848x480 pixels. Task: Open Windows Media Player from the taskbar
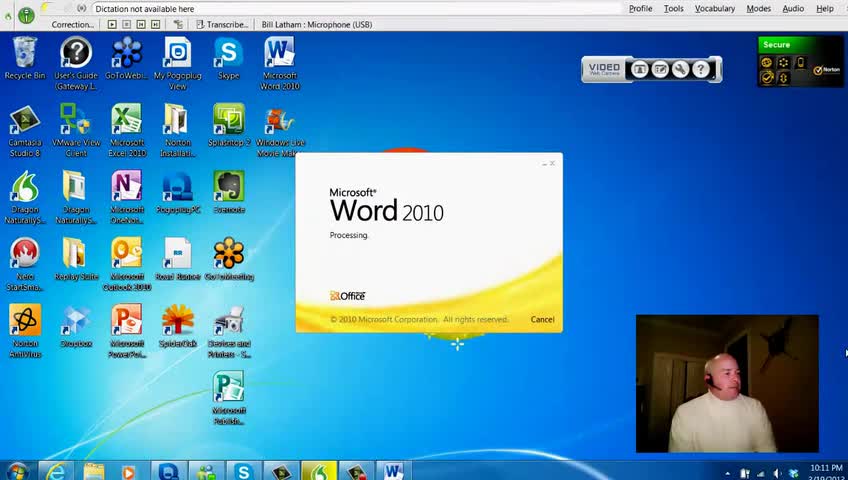pyautogui.click(x=128, y=471)
